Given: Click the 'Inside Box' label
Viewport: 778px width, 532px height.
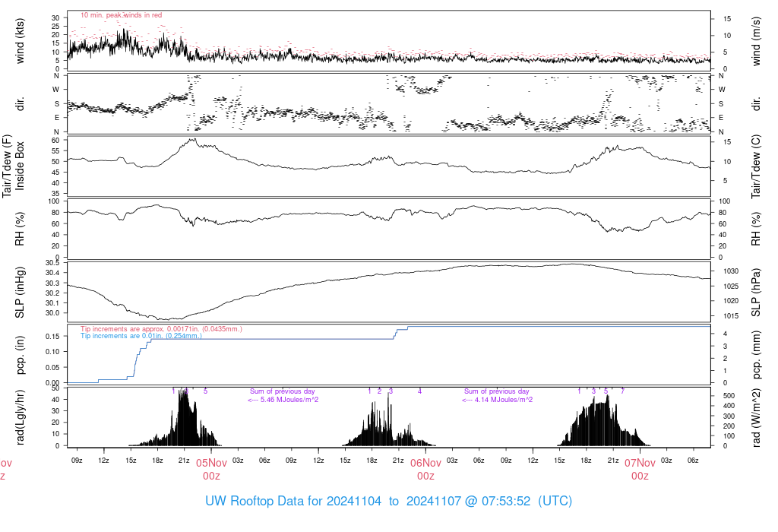Looking at the screenshot, I should [20, 166].
